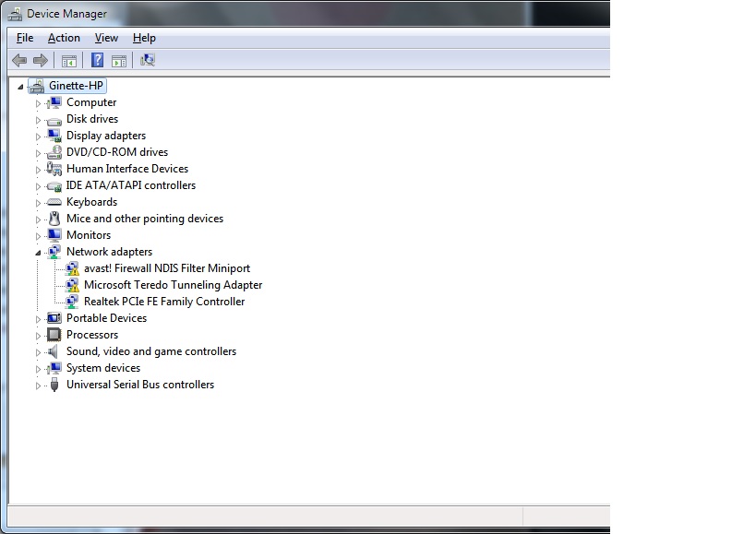Expand the Universal Serial Bus controllers arrow
Screen dimensions: 756x534
coord(38,386)
